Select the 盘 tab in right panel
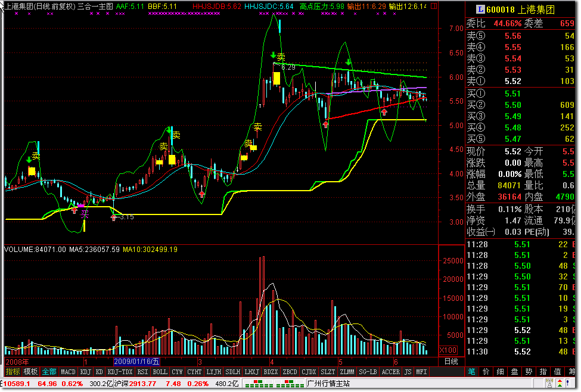581x392 pixels. (x=514, y=372)
